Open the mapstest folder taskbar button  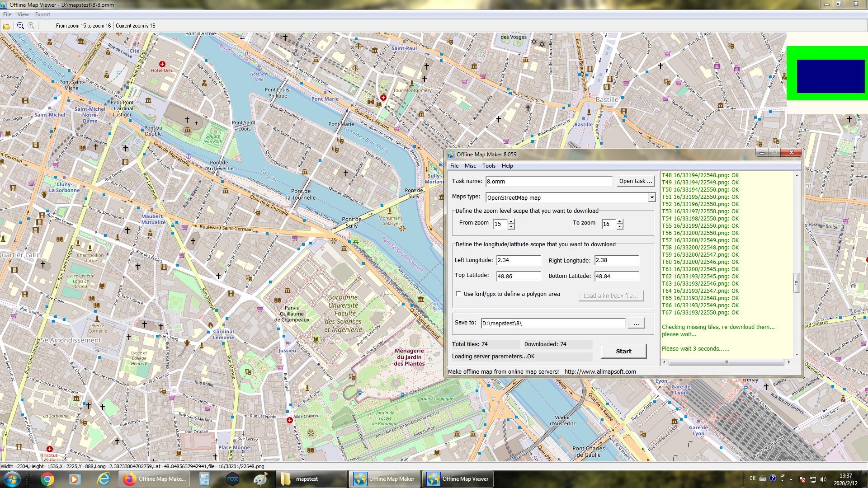tap(311, 479)
